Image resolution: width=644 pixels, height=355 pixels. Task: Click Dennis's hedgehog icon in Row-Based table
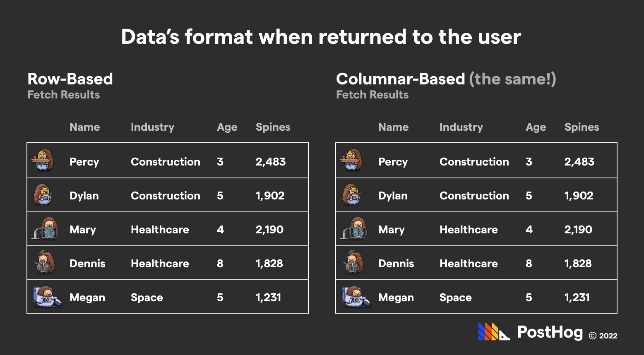pyautogui.click(x=44, y=263)
